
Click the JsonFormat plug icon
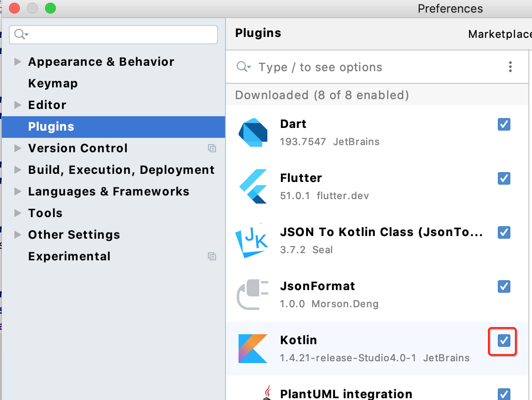pyautogui.click(x=252, y=295)
